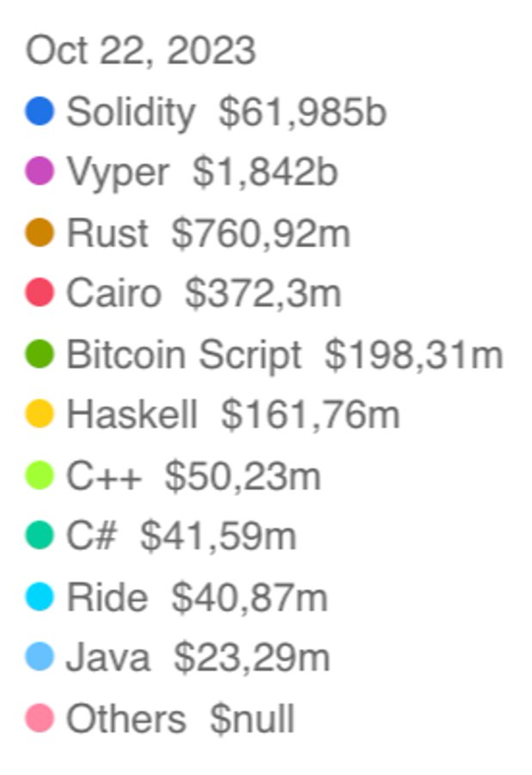
Task: Click the purple Vyper color dot
Action: [x=40, y=172]
